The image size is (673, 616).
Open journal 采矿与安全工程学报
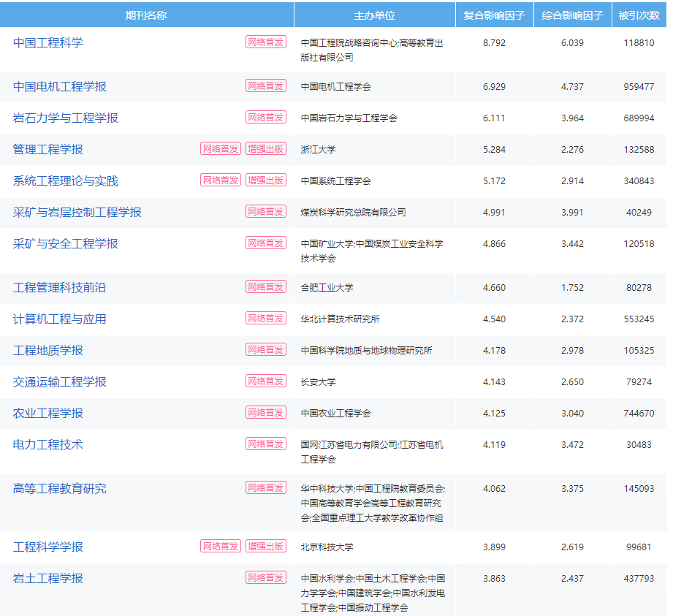[65, 244]
